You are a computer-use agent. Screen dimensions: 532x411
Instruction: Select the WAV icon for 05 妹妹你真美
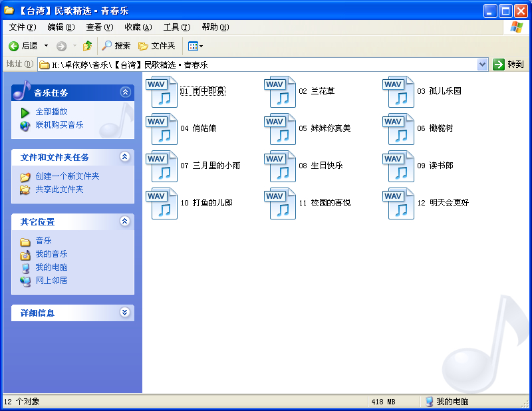(280, 129)
